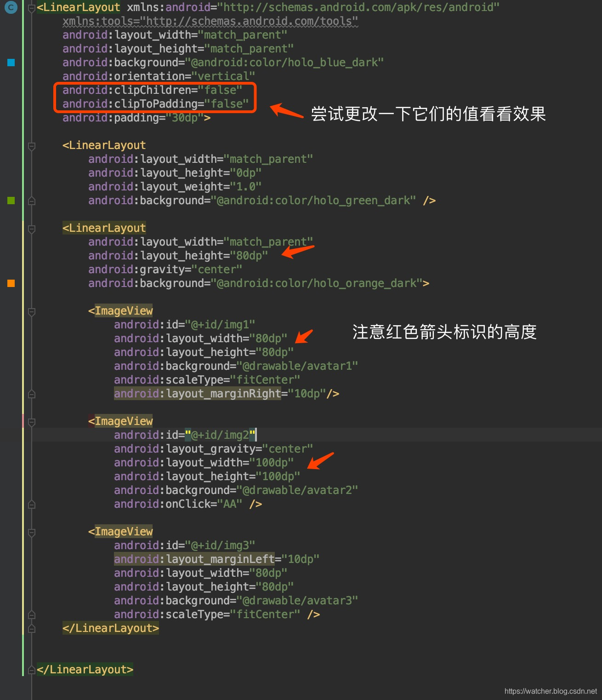The height and width of the screenshot is (700, 602).
Task: Collapse the first ImageView fold region
Action: click(31, 311)
